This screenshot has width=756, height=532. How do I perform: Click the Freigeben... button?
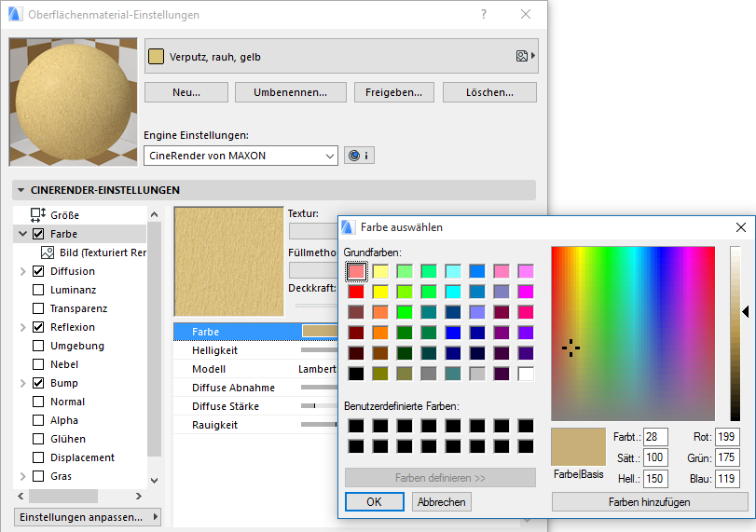coord(394,92)
